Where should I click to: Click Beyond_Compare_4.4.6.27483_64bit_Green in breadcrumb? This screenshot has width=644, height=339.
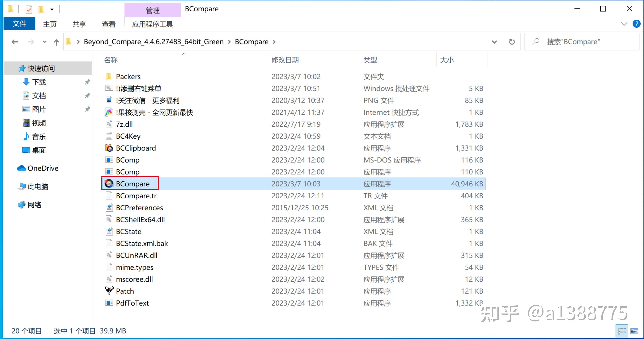tap(154, 42)
